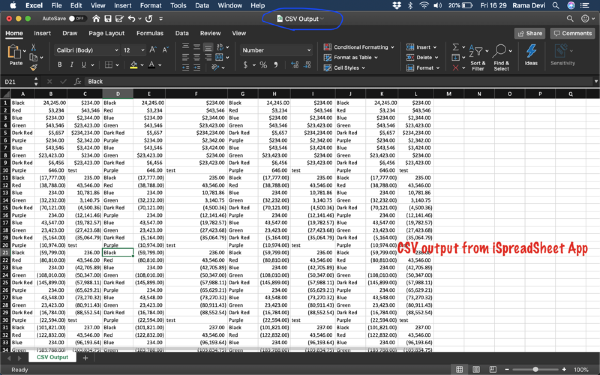Screen dimensions: 600x375
Task: Open the feedback smiley icon
Action: pos(585,18)
